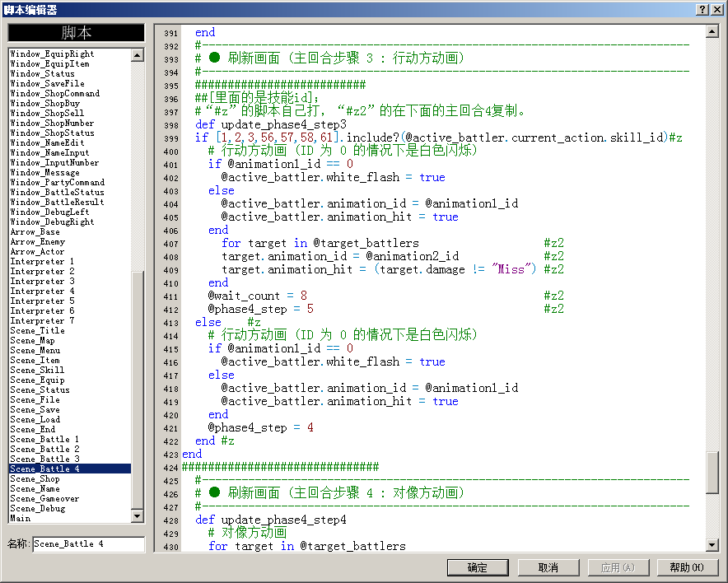The width and height of the screenshot is (728, 583).
Task: Click the script list scrollbar thumb
Action: [138, 389]
